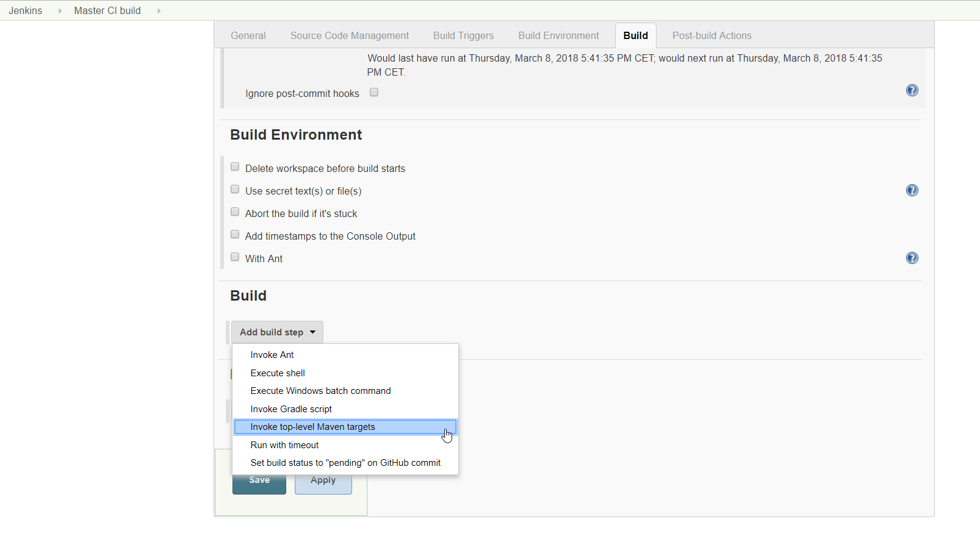Toggle the Add build step dropdown

[x=277, y=332]
